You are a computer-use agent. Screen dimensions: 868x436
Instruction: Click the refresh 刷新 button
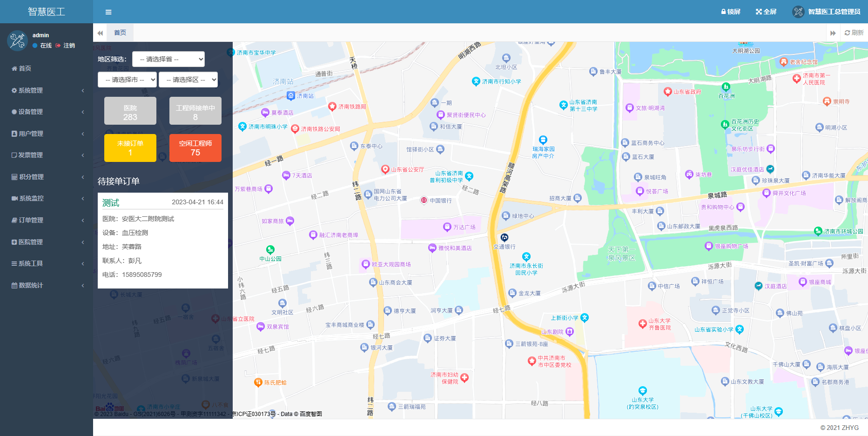click(854, 33)
